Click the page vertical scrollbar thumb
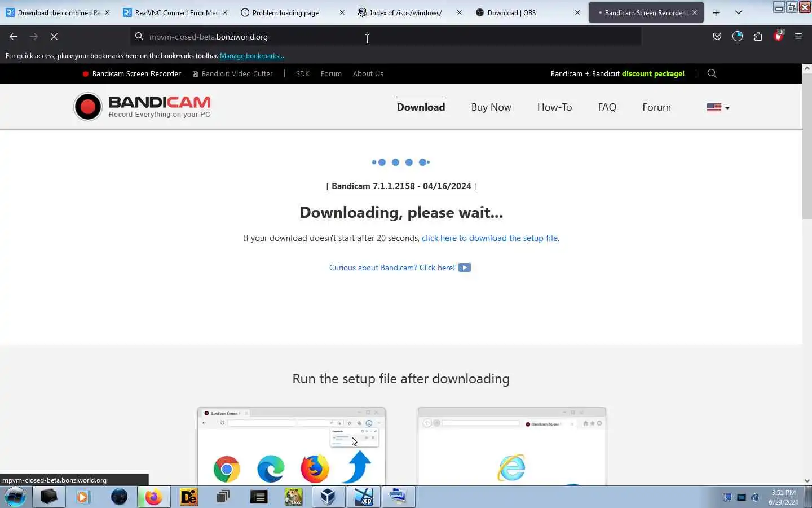 pos(807,147)
